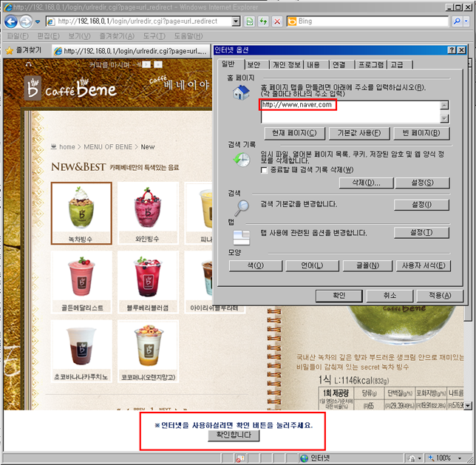
Task: Open the 보기(V) menu
Action: pos(79,36)
